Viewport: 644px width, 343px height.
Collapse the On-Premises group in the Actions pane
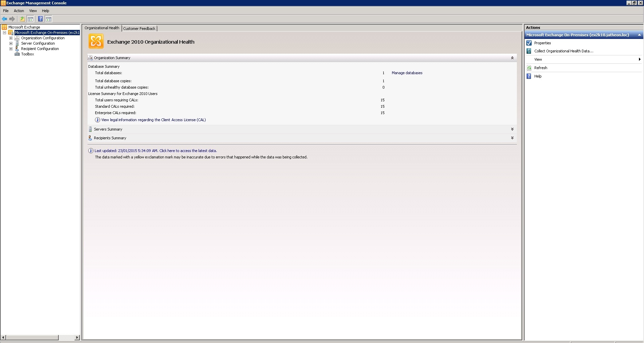(639, 35)
